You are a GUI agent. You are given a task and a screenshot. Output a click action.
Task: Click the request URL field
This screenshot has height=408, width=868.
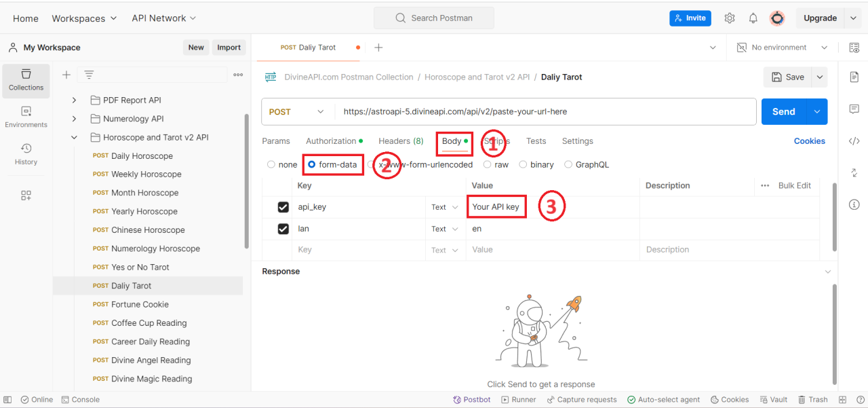click(545, 112)
